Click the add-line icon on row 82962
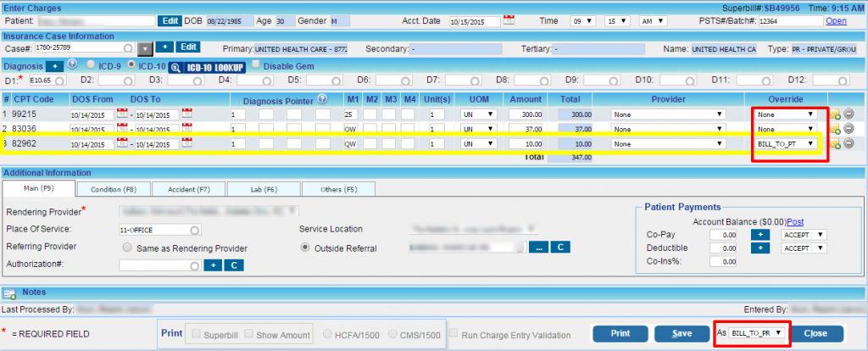 [x=836, y=144]
